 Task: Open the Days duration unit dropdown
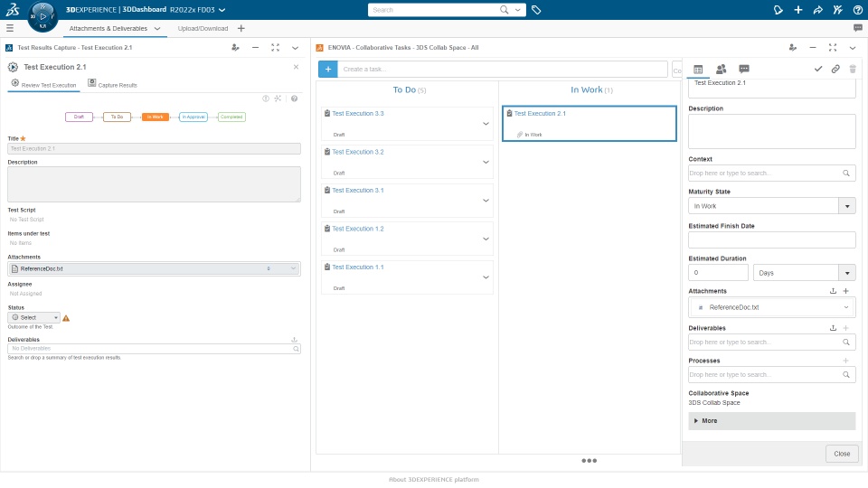click(x=805, y=273)
